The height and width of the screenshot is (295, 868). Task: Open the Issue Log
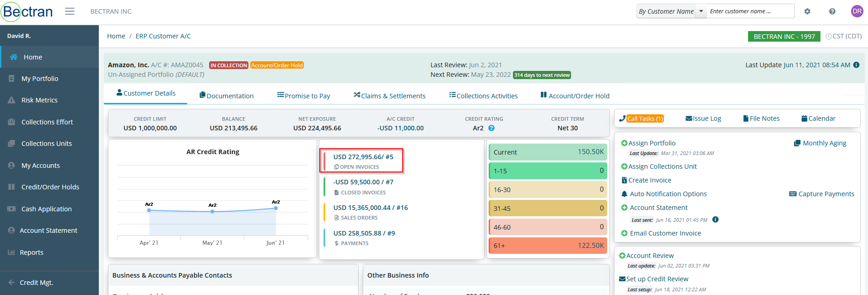tap(703, 118)
